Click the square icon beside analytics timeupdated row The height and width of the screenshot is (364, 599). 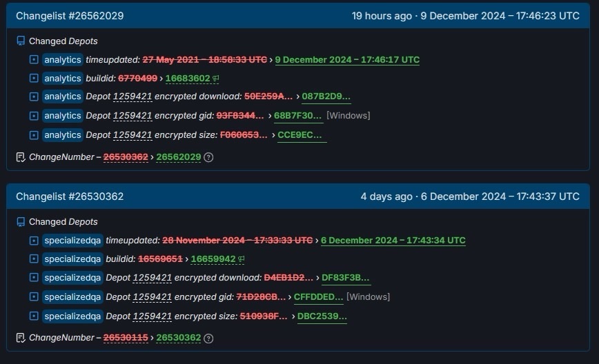point(34,59)
